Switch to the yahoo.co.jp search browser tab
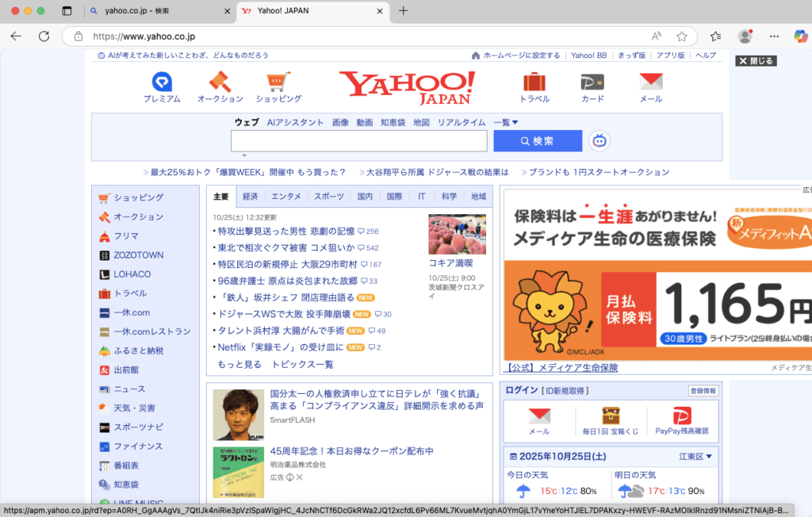 (x=159, y=11)
